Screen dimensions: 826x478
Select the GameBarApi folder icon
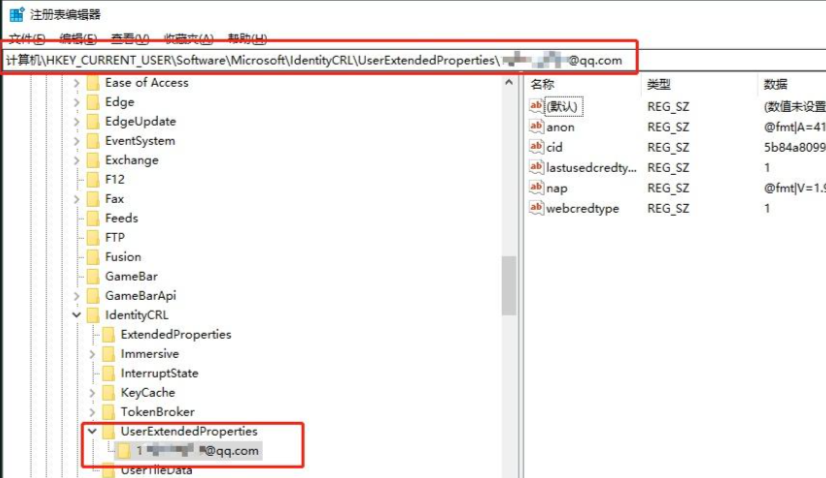click(x=93, y=296)
